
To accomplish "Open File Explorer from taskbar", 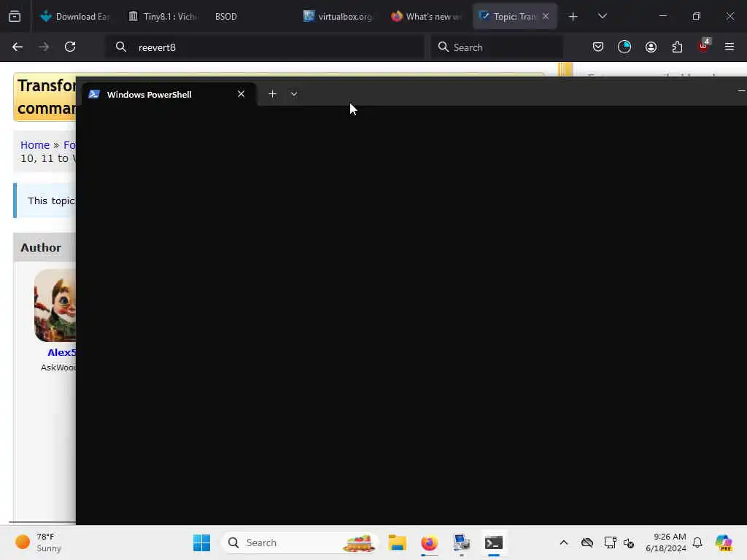I will pos(397,542).
